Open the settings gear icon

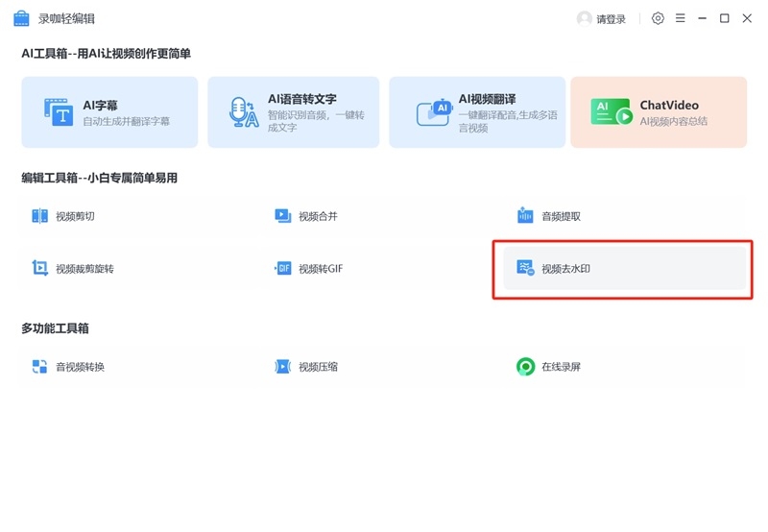(x=658, y=18)
